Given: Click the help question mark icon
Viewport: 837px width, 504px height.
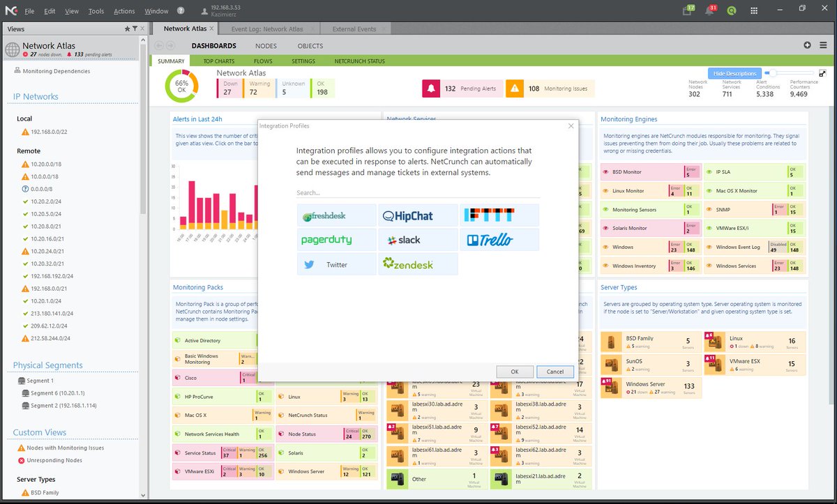Looking at the screenshot, I should coord(181,11).
